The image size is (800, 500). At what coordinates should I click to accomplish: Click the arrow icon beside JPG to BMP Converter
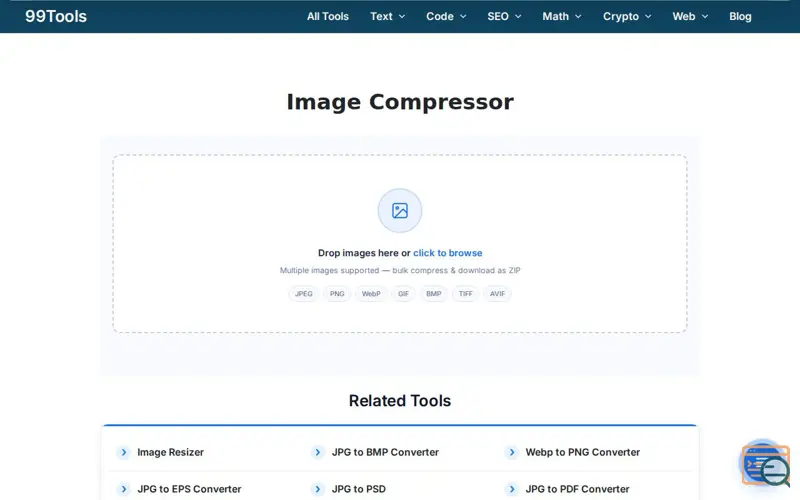317,453
